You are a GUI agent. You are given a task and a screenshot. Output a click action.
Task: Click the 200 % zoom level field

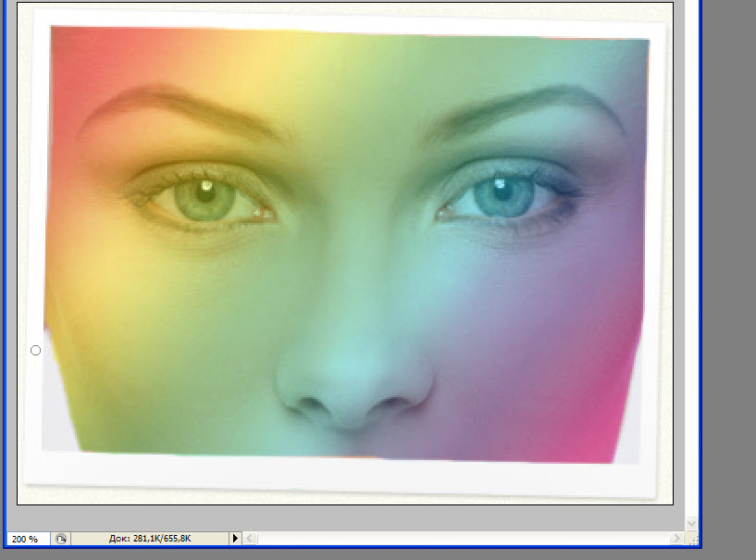(28, 539)
